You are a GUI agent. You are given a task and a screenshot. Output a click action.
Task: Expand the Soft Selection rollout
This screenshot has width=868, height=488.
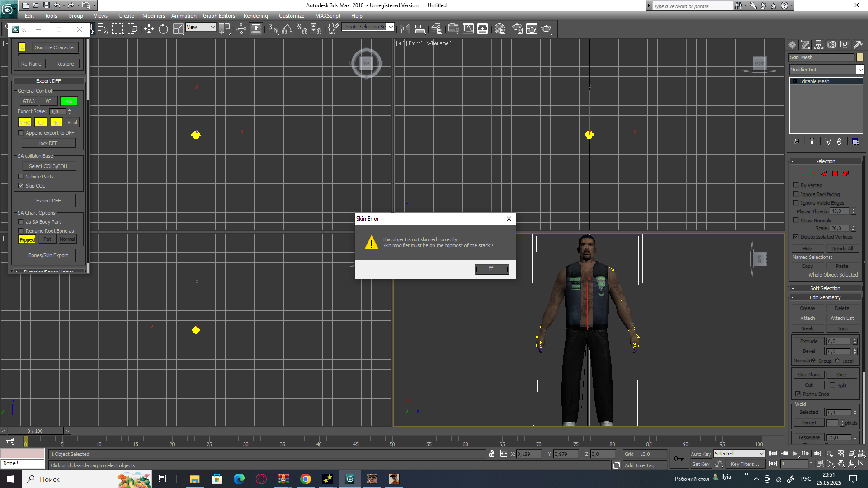(825, 288)
